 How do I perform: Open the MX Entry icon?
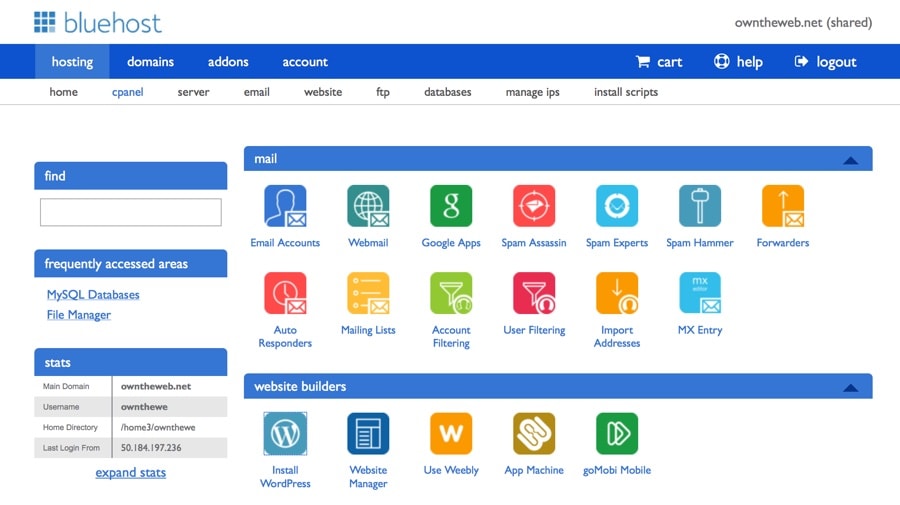coord(700,293)
